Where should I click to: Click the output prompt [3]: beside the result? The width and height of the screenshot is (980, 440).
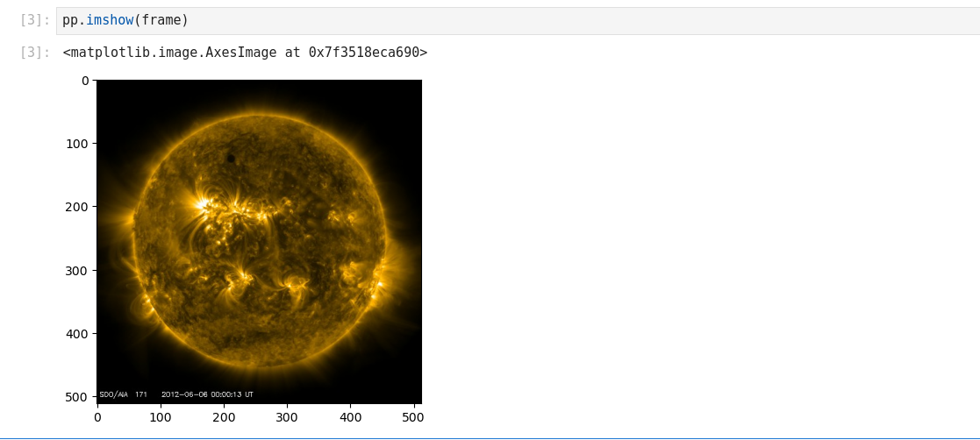[35, 53]
